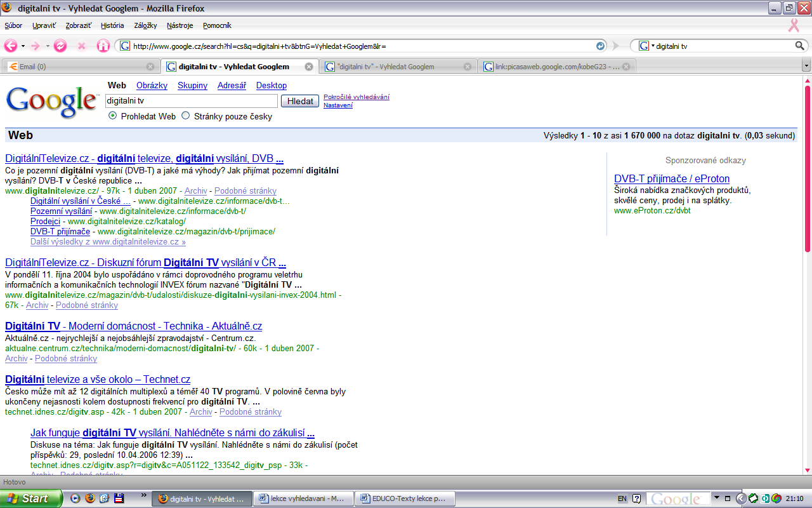Viewport: 812px width, 508px height.
Task: Go forward with the forward arrow button
Action: tap(36, 46)
